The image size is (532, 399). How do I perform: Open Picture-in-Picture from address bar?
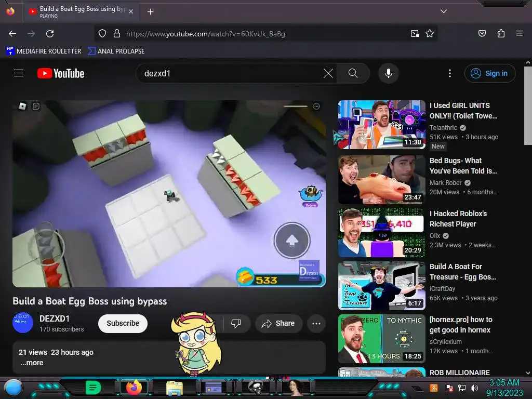[415, 34]
